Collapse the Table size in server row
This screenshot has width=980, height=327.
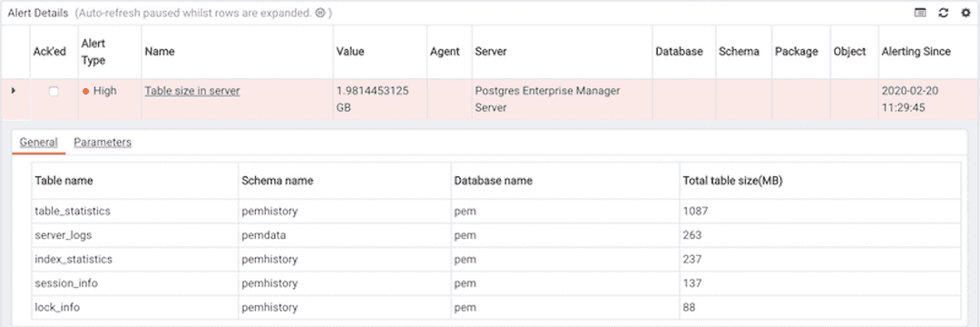(13, 91)
